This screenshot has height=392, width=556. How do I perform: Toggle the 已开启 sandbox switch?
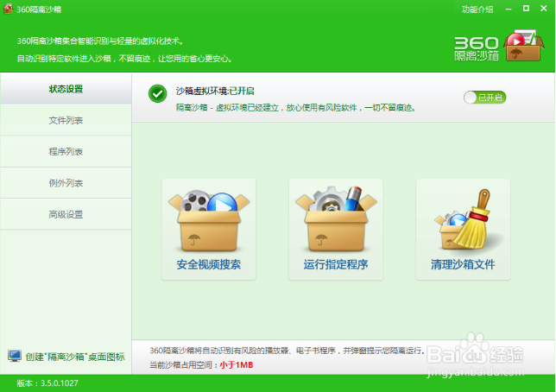click(x=484, y=98)
